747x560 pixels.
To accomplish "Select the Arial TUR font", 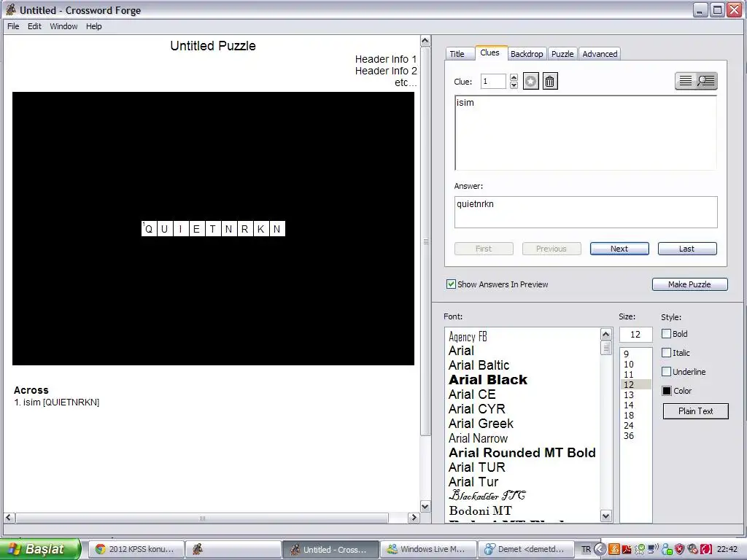I will pos(477,467).
